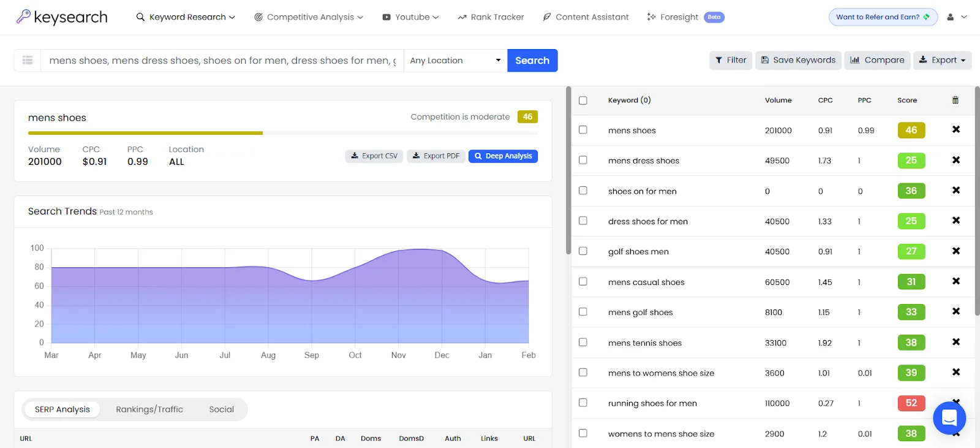This screenshot has width=980, height=448.
Task: Delete the shoes on for men row
Action: [x=956, y=190]
